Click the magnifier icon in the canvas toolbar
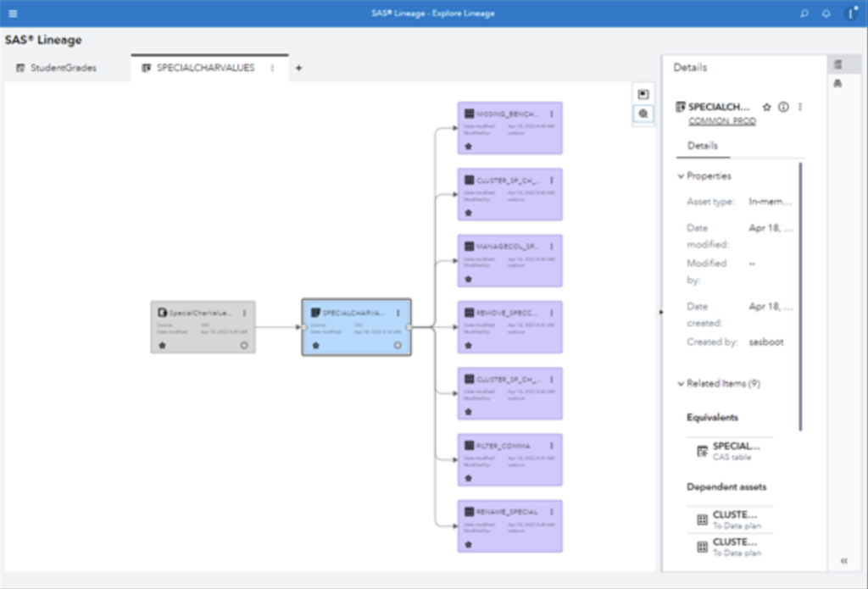The width and height of the screenshot is (868, 589). 643,114
